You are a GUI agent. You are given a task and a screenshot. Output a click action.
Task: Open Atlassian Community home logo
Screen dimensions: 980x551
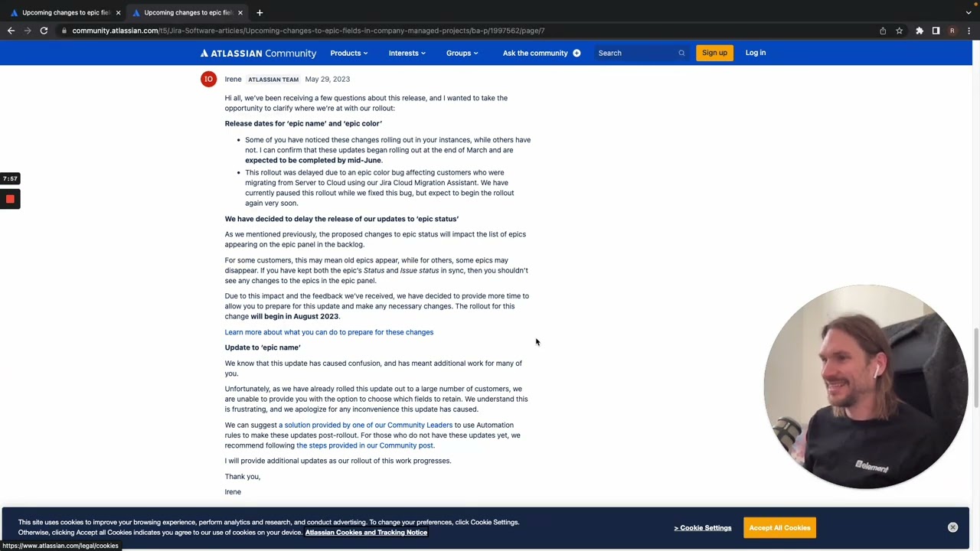(x=258, y=53)
